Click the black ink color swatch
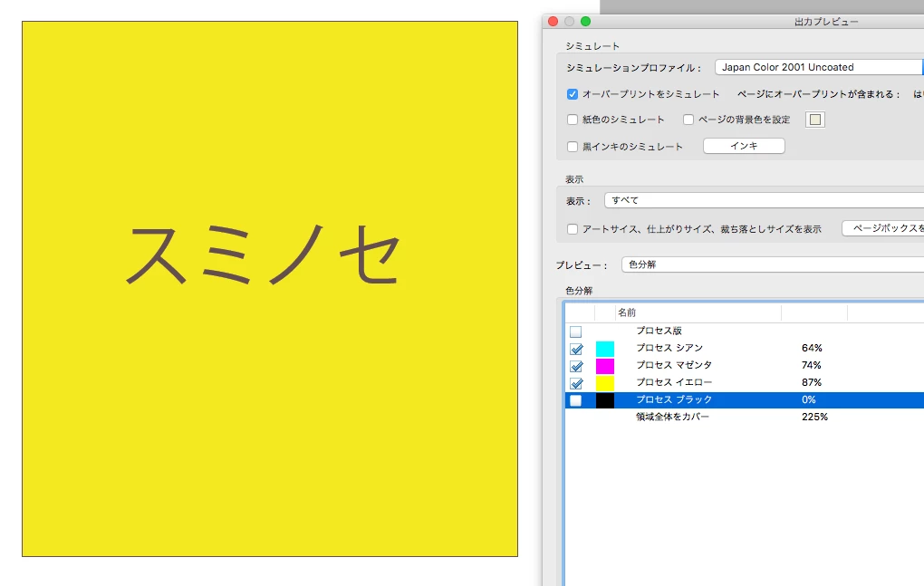Image resolution: width=924 pixels, height=586 pixels. tap(604, 400)
